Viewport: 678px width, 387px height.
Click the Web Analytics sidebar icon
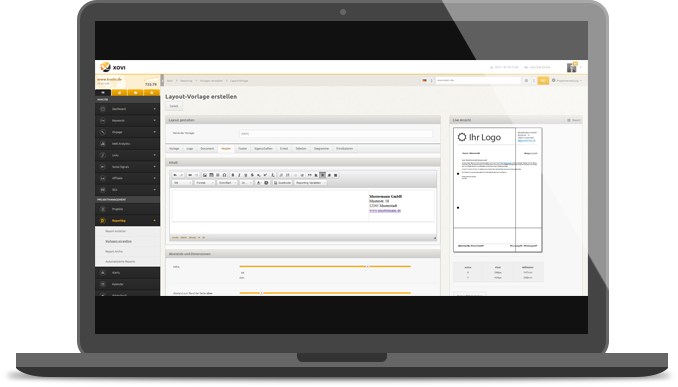(x=102, y=144)
